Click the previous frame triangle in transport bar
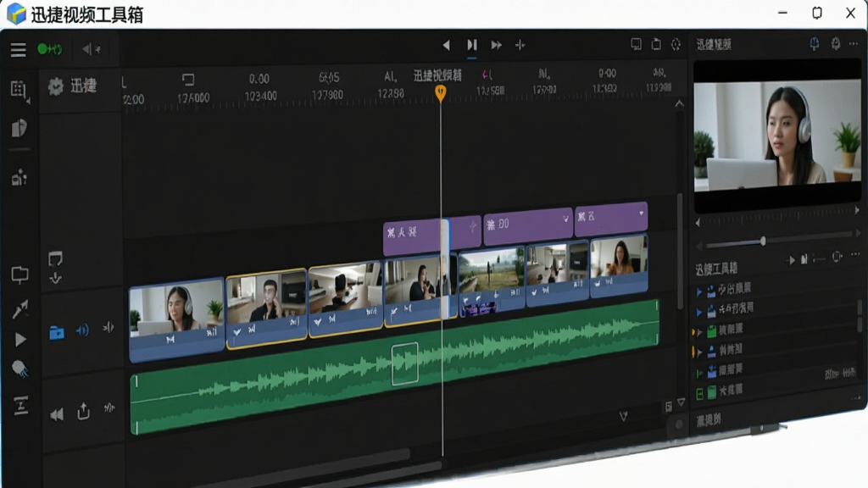The height and width of the screenshot is (488, 868). point(446,45)
